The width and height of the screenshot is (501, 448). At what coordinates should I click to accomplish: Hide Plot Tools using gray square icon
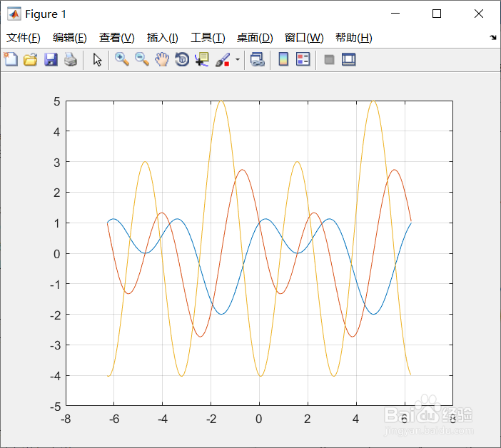329,60
